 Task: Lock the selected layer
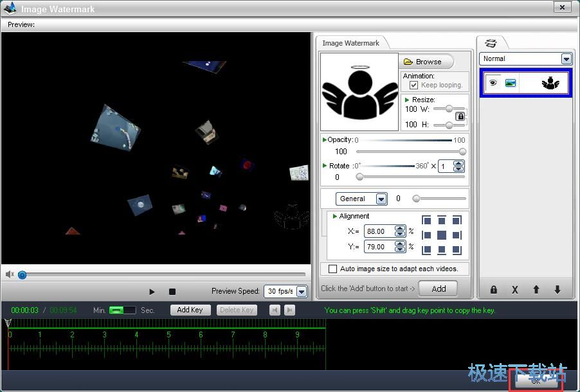[x=493, y=290]
